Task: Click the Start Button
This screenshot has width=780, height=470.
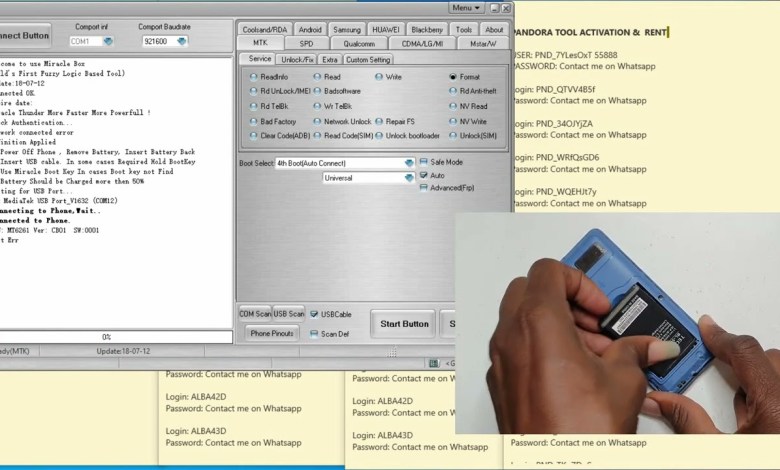Action: point(403,324)
